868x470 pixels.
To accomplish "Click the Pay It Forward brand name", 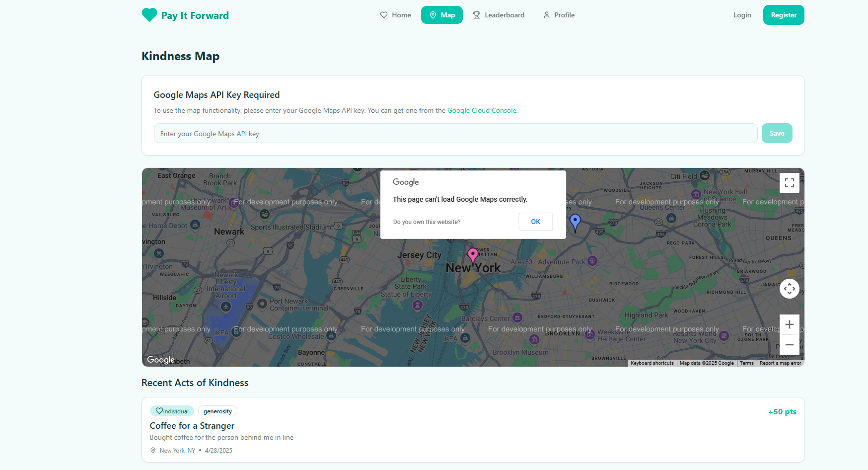I will pyautogui.click(x=195, y=15).
